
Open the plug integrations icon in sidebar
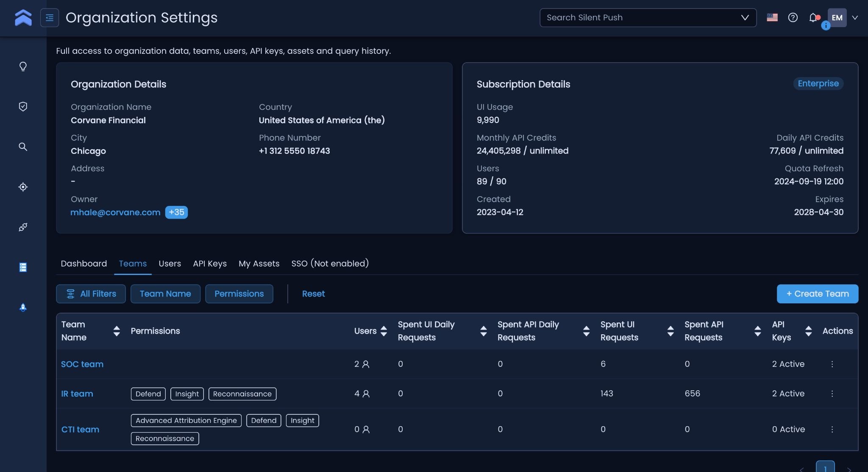[23, 227]
